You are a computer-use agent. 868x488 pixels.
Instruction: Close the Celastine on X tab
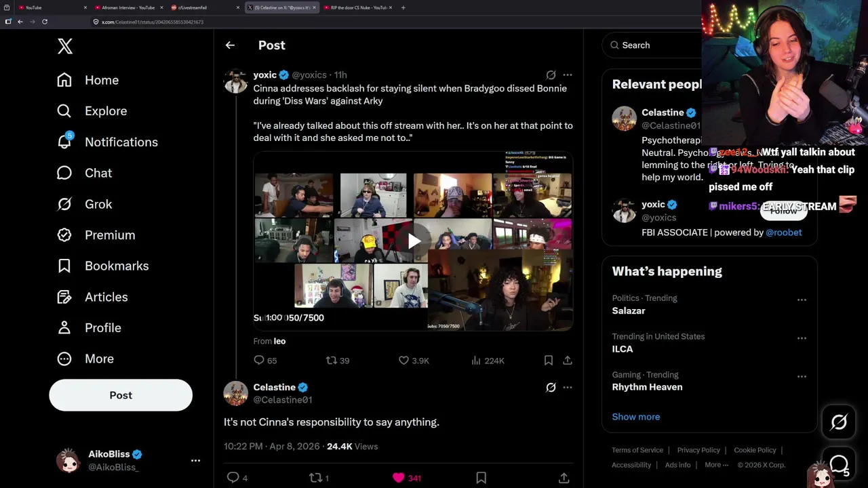tap(314, 7)
